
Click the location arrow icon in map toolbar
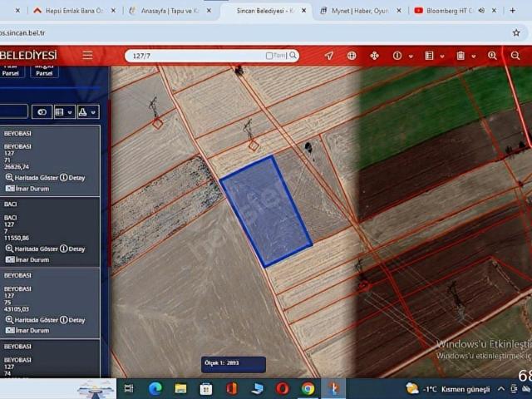[329, 56]
